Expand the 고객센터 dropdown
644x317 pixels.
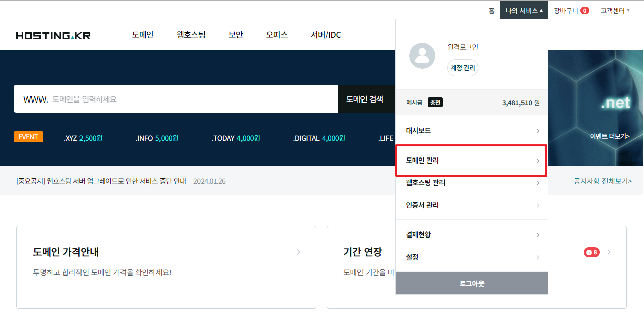(x=615, y=10)
